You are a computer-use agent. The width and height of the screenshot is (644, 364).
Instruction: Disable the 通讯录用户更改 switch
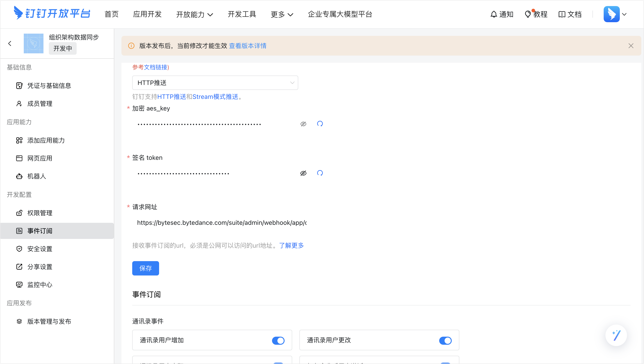(445, 340)
